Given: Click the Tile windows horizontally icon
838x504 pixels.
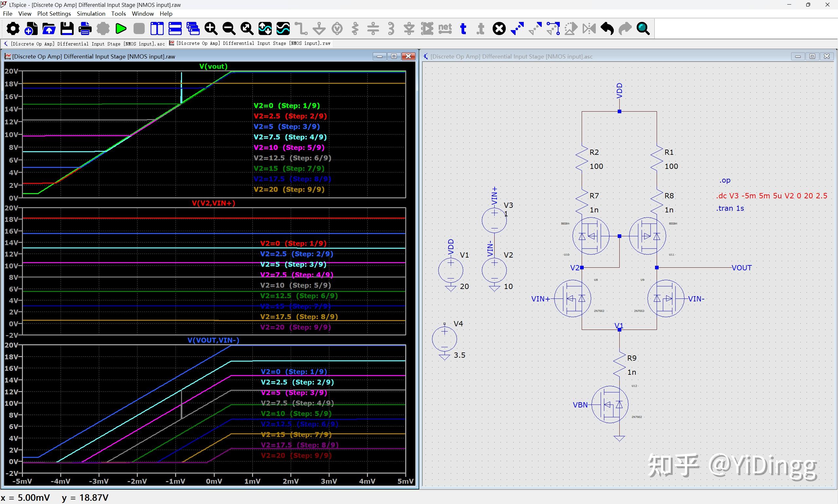Looking at the screenshot, I should tap(175, 28).
